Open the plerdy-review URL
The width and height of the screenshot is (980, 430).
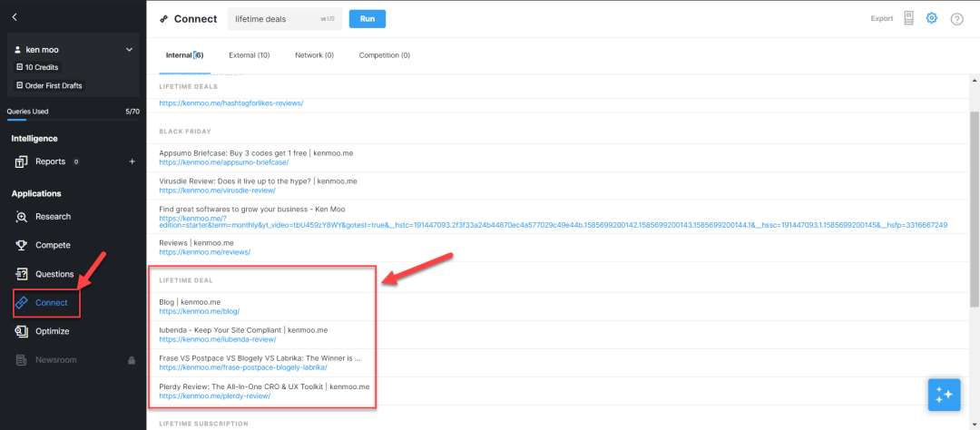(214, 396)
